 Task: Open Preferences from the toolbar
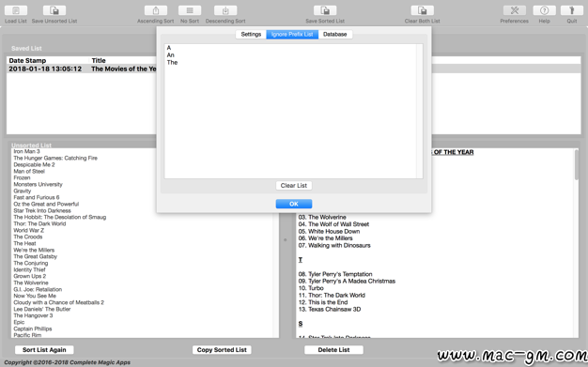[x=515, y=10]
